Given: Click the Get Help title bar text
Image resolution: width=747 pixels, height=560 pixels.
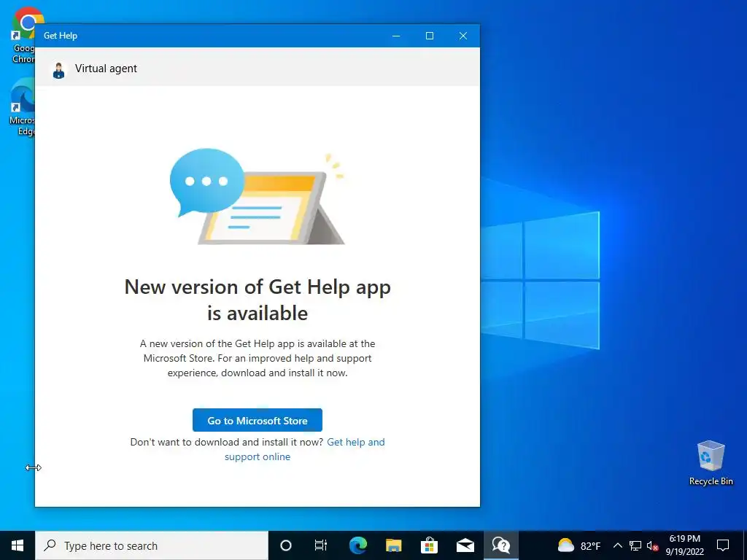Looking at the screenshot, I should (61, 36).
